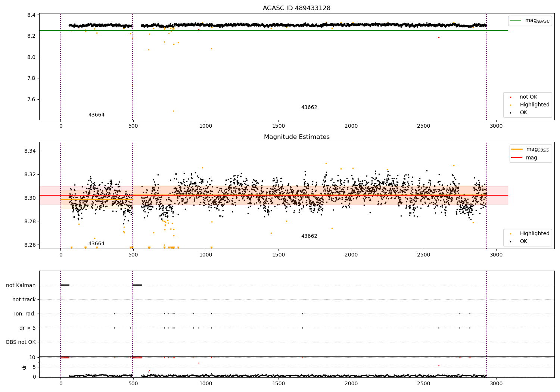Click the 8.26 y-axis tick label

click(x=30, y=245)
